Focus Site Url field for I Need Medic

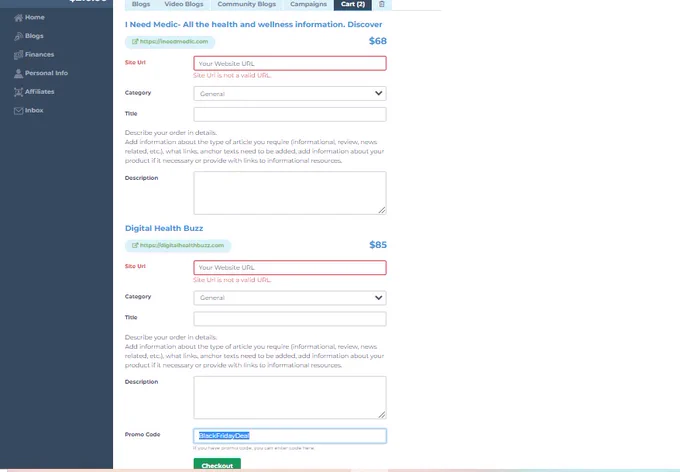pos(290,63)
